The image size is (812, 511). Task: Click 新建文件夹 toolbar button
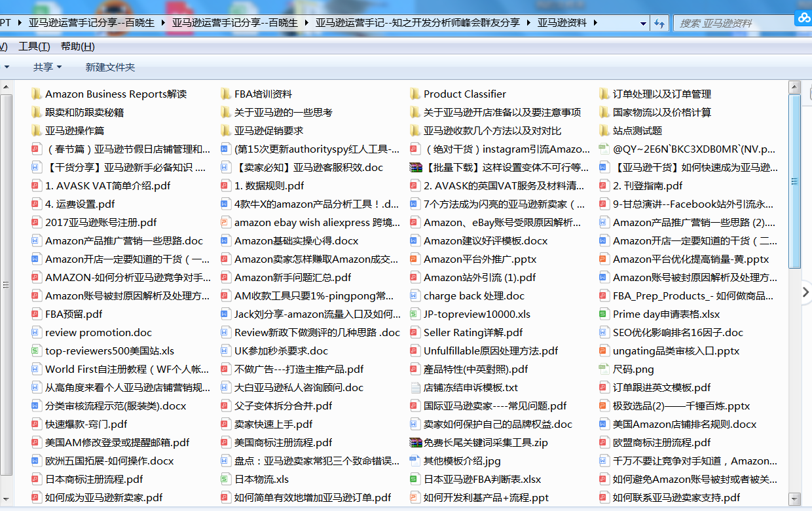[110, 67]
